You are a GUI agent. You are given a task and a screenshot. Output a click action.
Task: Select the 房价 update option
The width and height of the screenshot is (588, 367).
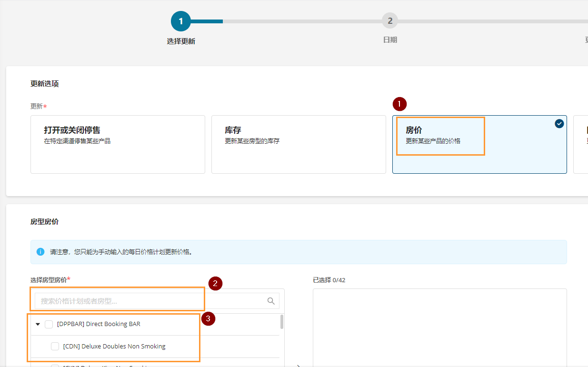click(x=479, y=144)
